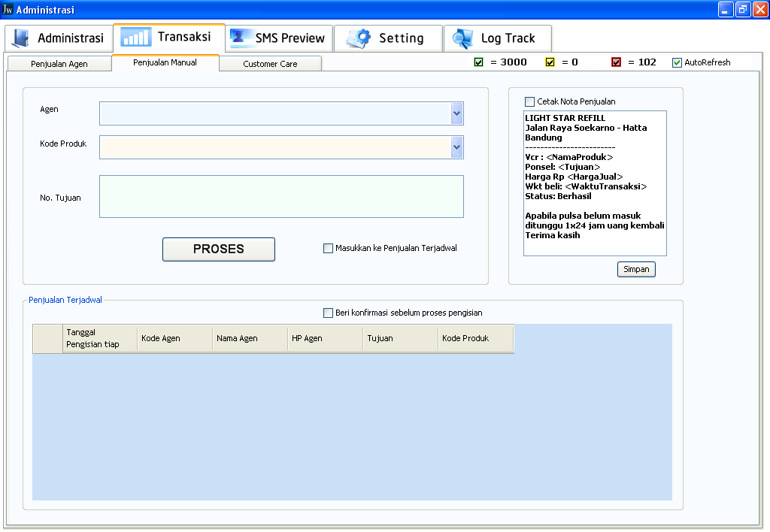Click the Tujuan column header
Viewport: 770px width, 532px height.
click(400, 338)
